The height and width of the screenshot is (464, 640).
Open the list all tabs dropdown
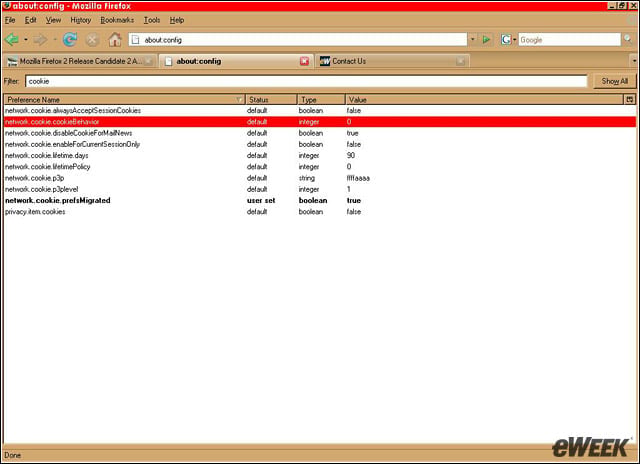pyautogui.click(x=634, y=61)
